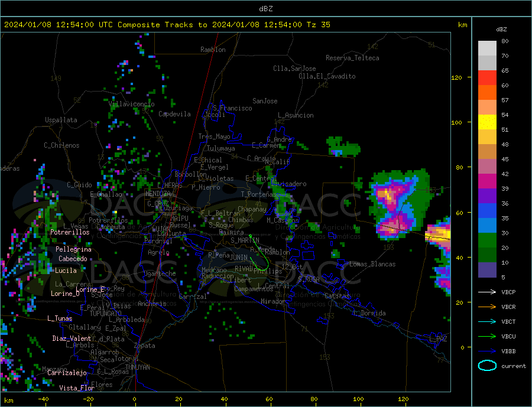This screenshot has width=532, height=407.
Task: Click the cyan VBCT arrow in legend
Action: pyautogui.click(x=487, y=321)
